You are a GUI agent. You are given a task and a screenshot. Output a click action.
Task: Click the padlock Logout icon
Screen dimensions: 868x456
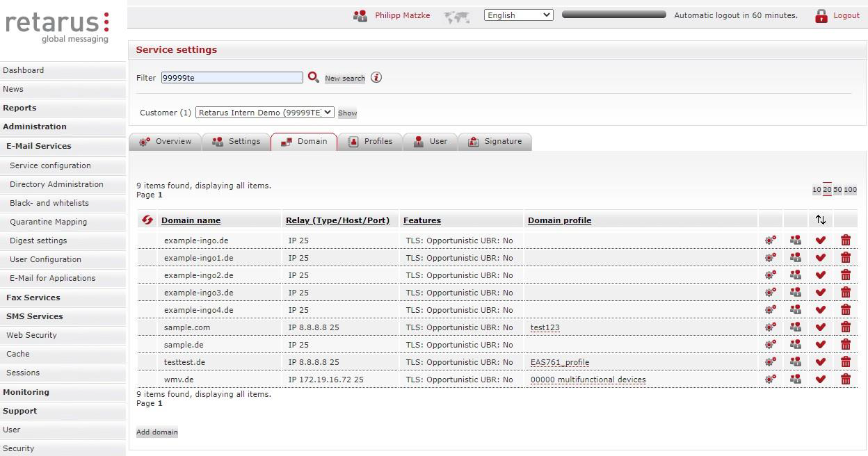[821, 16]
